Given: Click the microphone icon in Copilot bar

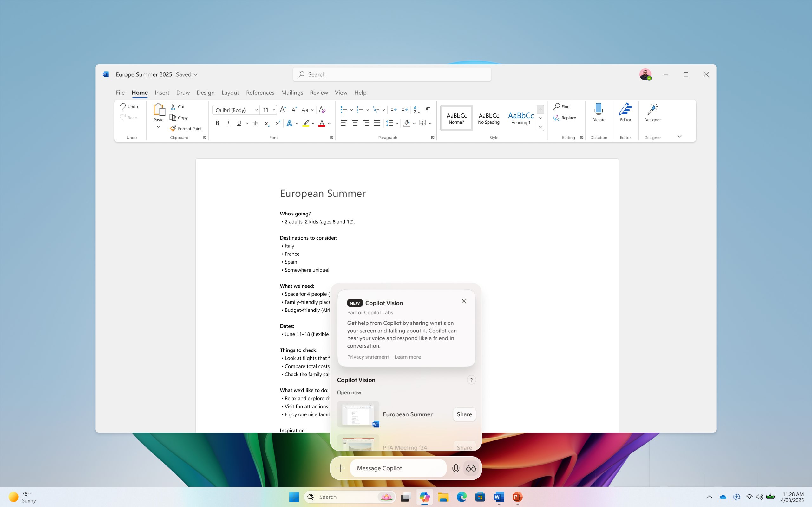Looking at the screenshot, I should 456,468.
